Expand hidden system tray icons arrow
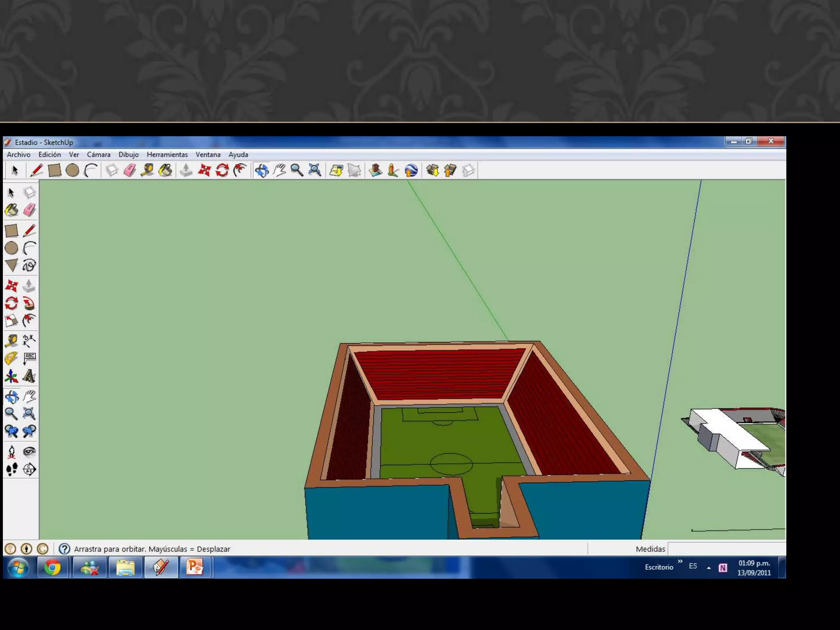 [709, 568]
